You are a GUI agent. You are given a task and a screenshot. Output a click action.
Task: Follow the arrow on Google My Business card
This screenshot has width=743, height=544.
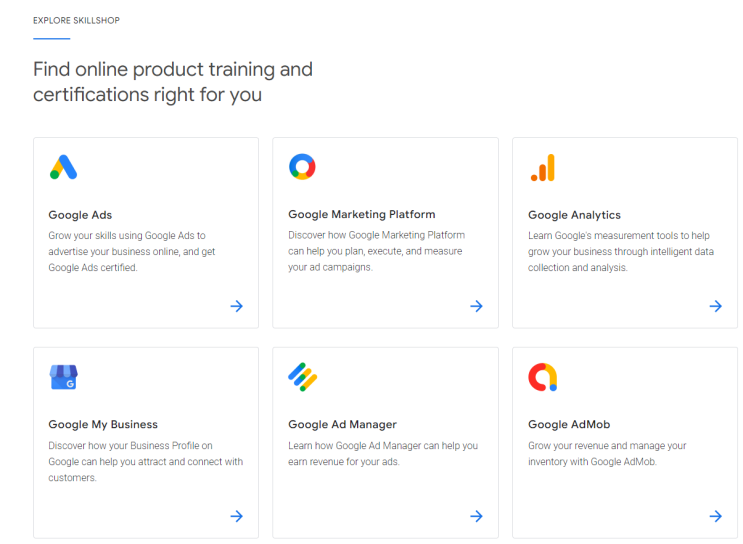pyautogui.click(x=236, y=516)
